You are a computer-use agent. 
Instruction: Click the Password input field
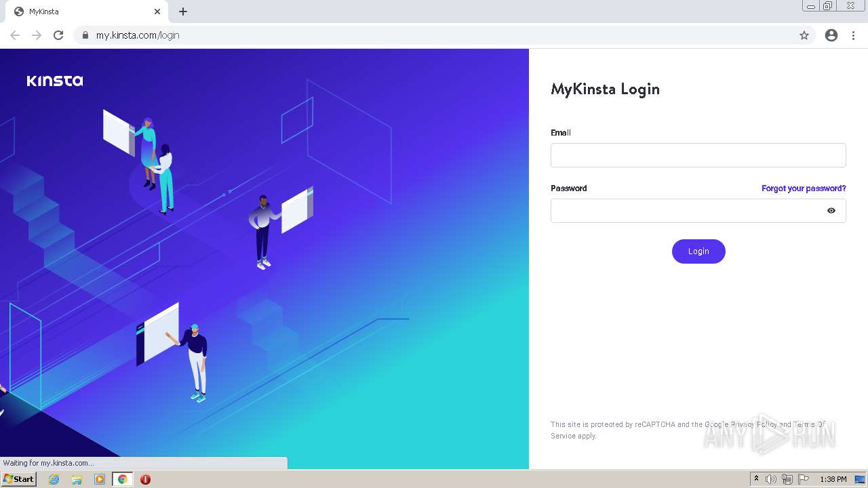point(698,211)
